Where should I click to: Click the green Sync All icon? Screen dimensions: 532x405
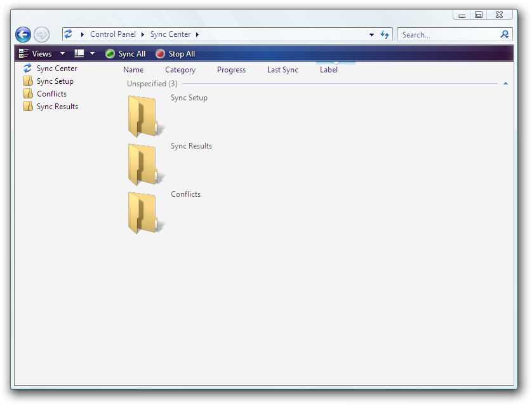coord(110,54)
